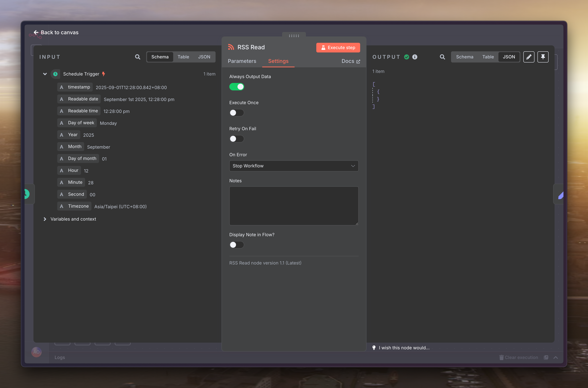Click into the Notes text area

294,206
